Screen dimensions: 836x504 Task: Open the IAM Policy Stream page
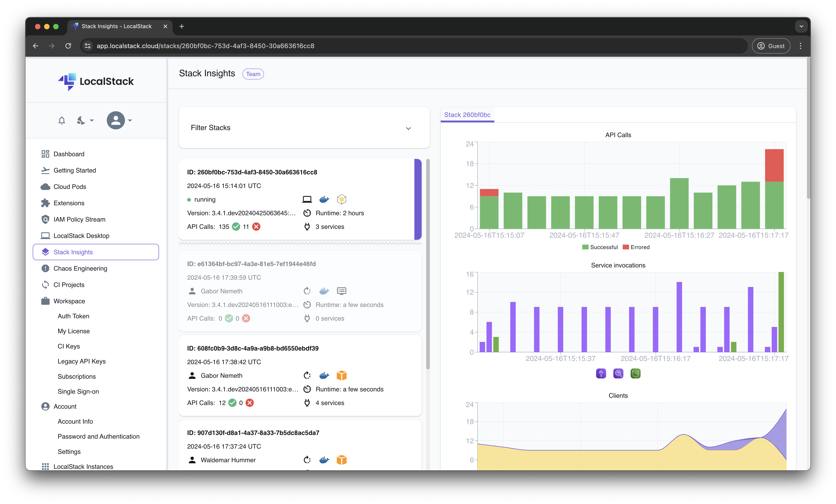(x=79, y=219)
